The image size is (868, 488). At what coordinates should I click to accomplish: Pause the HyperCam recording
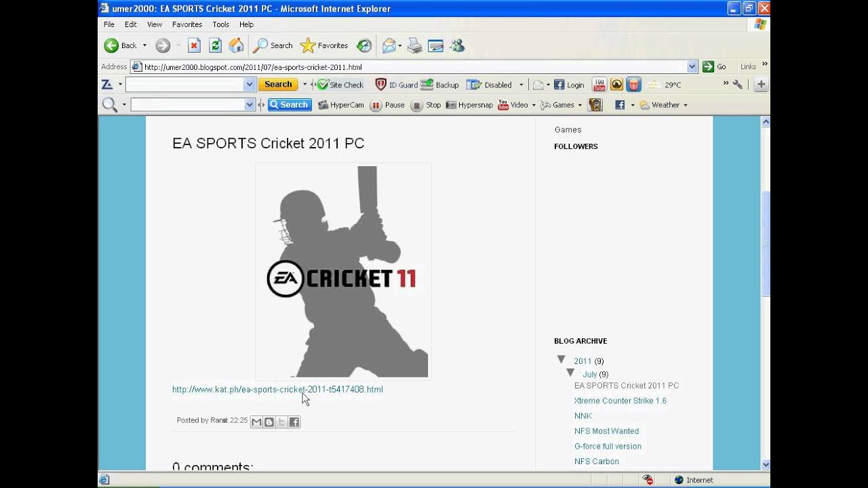tap(388, 105)
